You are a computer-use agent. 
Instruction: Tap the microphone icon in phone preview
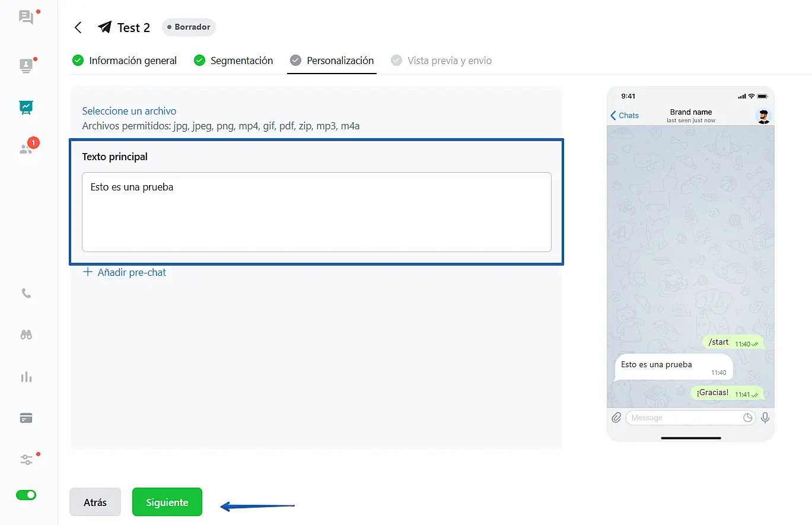point(765,418)
